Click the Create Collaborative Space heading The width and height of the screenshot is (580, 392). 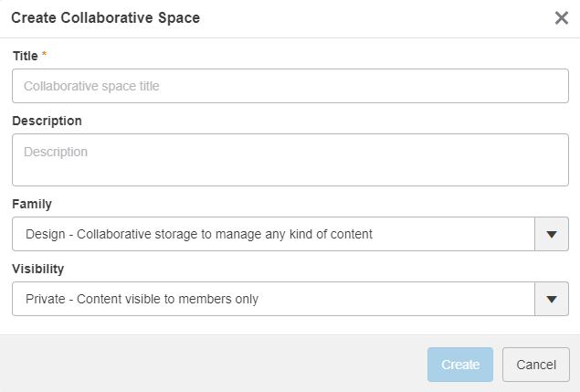[105, 17]
